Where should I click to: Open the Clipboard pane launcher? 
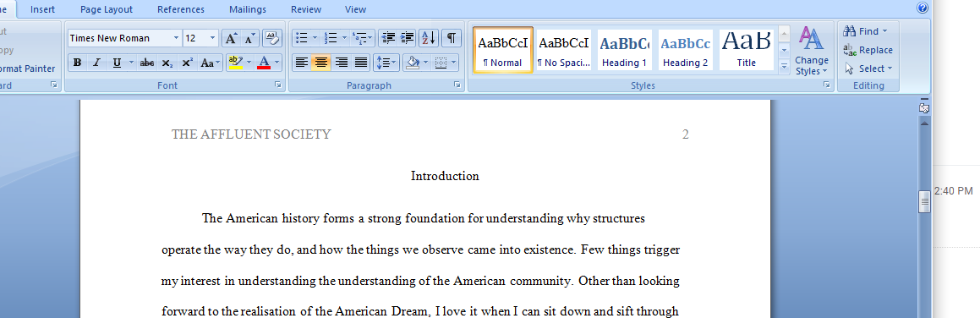[x=54, y=85]
